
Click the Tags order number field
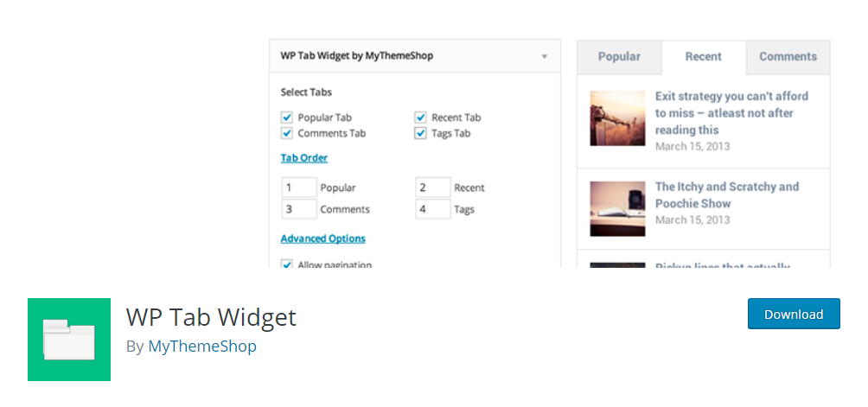click(433, 210)
